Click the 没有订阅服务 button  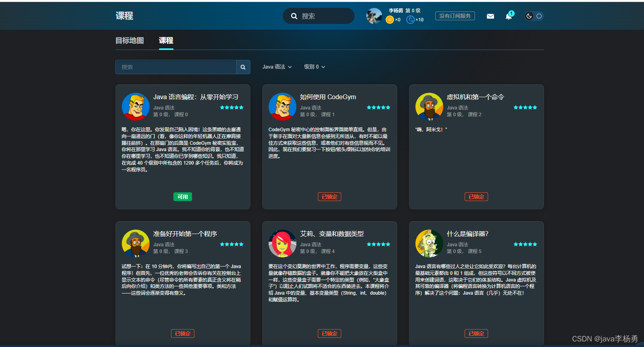click(455, 16)
